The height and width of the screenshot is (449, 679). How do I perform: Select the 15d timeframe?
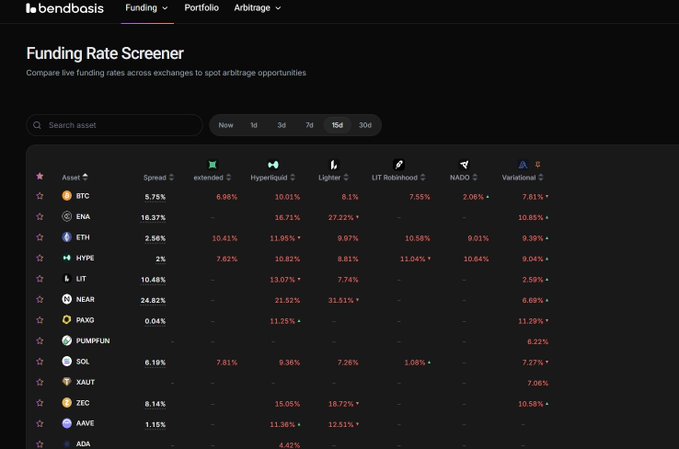tap(337, 125)
